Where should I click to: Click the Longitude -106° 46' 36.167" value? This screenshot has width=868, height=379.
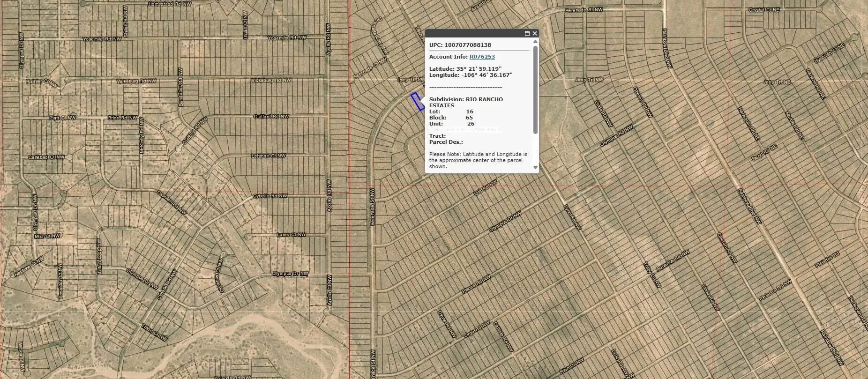(x=487, y=75)
